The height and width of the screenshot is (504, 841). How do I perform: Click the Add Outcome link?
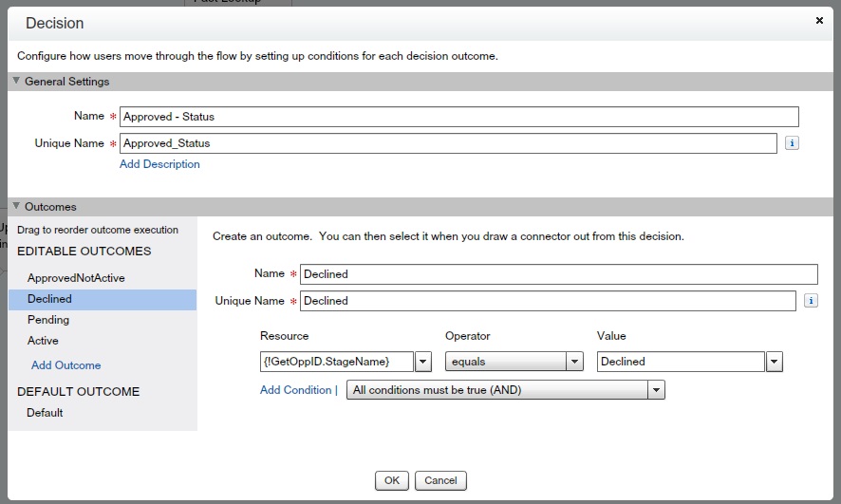click(x=65, y=365)
